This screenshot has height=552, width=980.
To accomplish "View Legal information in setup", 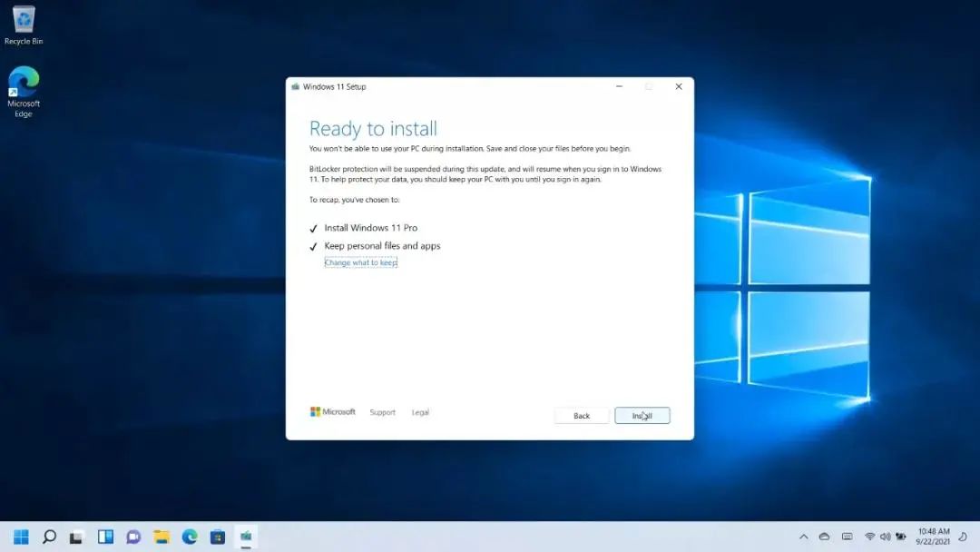I will pyautogui.click(x=420, y=411).
